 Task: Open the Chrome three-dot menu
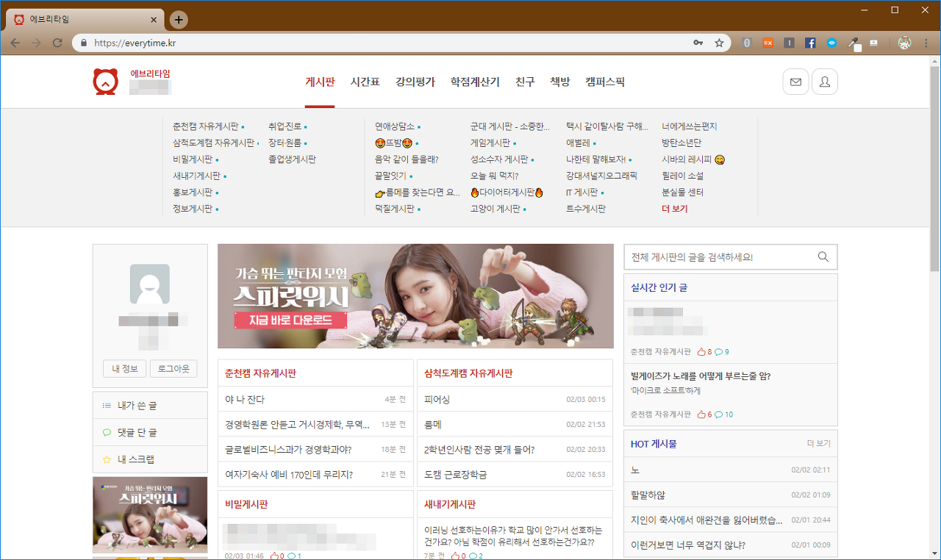point(926,43)
